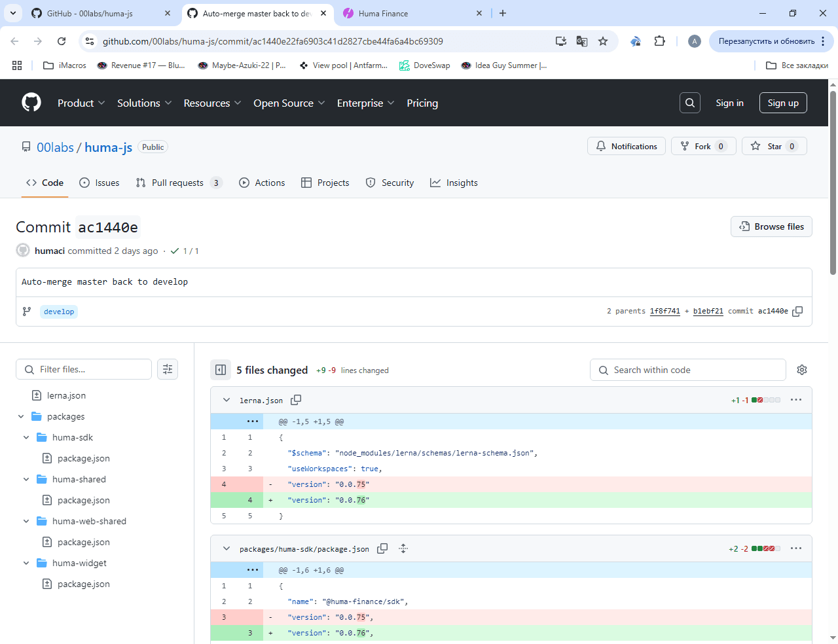
Task: Collapse the huma-widget folder
Action: click(26, 563)
